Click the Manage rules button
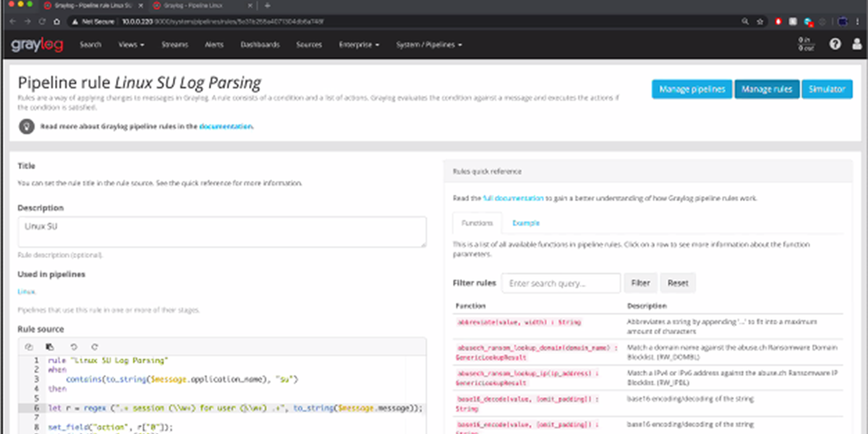The width and height of the screenshot is (868, 434). coord(767,90)
